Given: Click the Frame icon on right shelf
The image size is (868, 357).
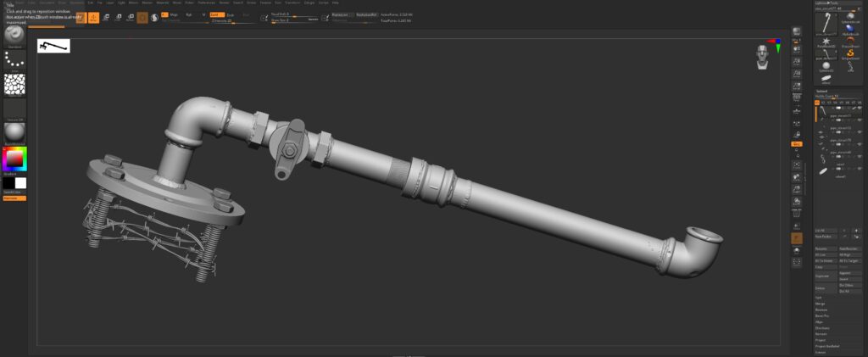Looking at the screenshot, I should [x=797, y=165].
